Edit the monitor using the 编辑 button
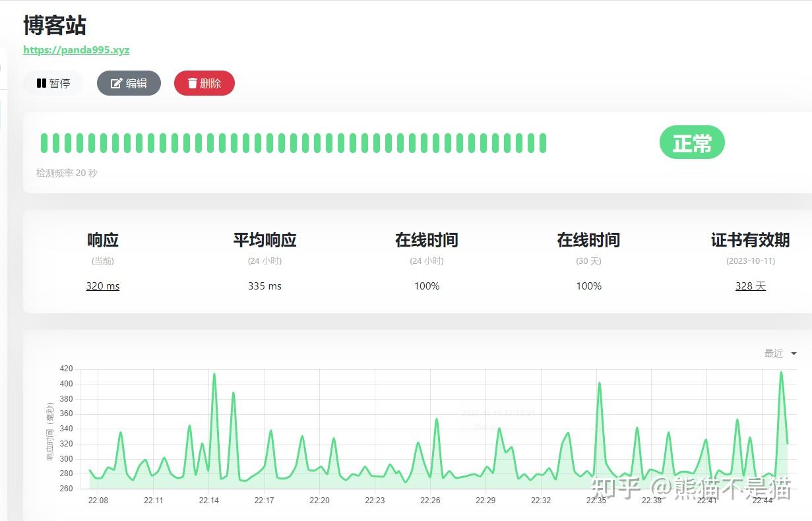Screen dimensions: 812x521 coord(129,83)
